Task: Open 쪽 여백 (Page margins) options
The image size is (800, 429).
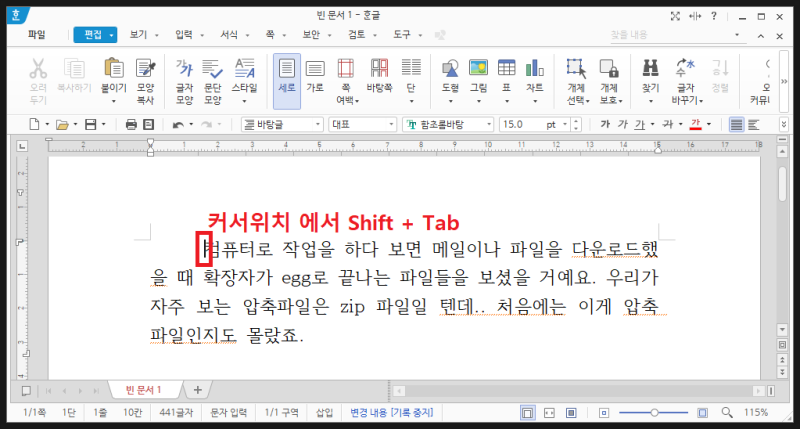Action: coord(346,82)
